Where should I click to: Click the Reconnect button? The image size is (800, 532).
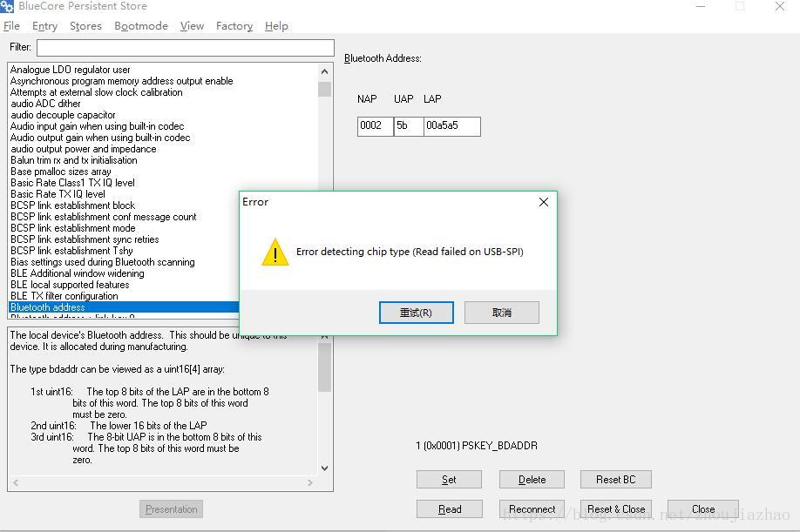click(532, 509)
